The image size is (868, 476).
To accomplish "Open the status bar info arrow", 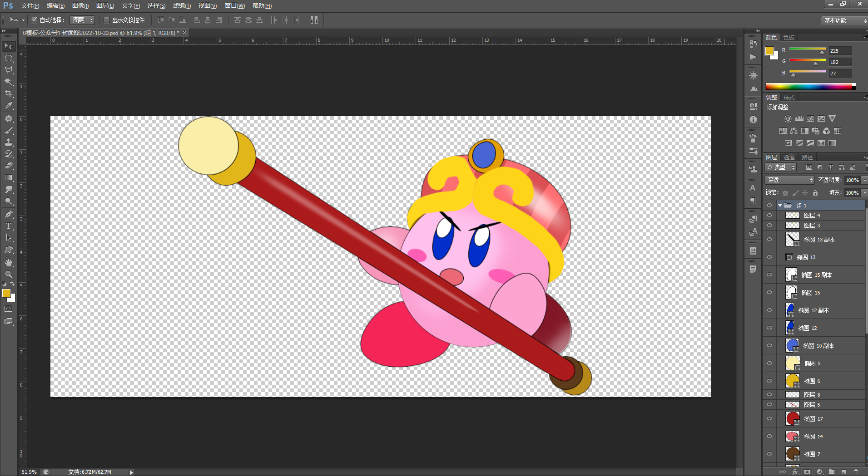I will pyautogui.click(x=132, y=472).
